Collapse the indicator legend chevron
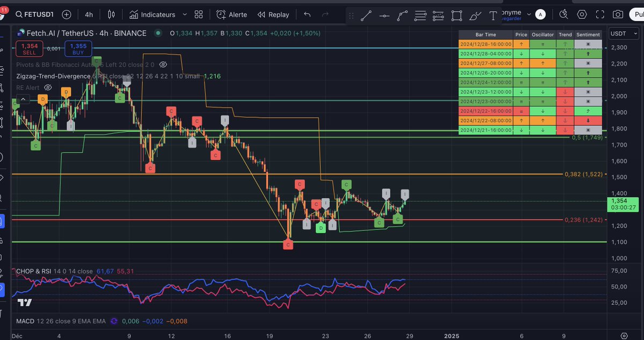Screen dimensions: 644x340 coord(23,99)
